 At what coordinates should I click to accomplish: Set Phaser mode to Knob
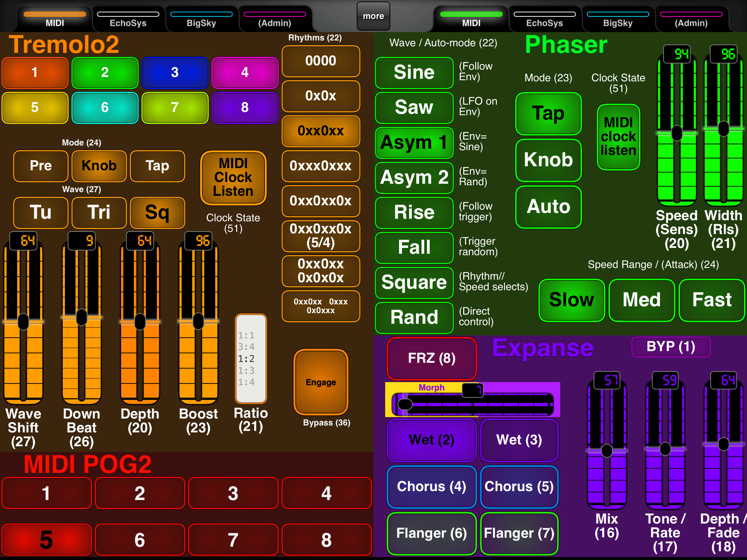pos(549,160)
